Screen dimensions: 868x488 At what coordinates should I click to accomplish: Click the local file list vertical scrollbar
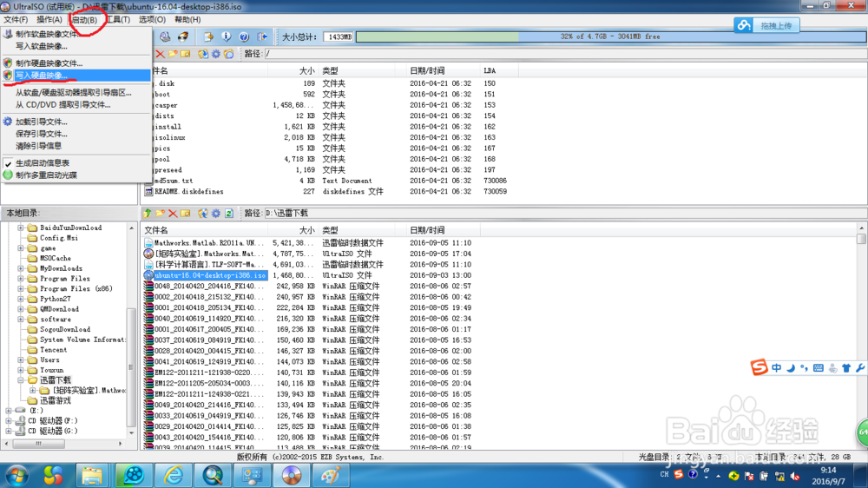[x=861, y=336]
